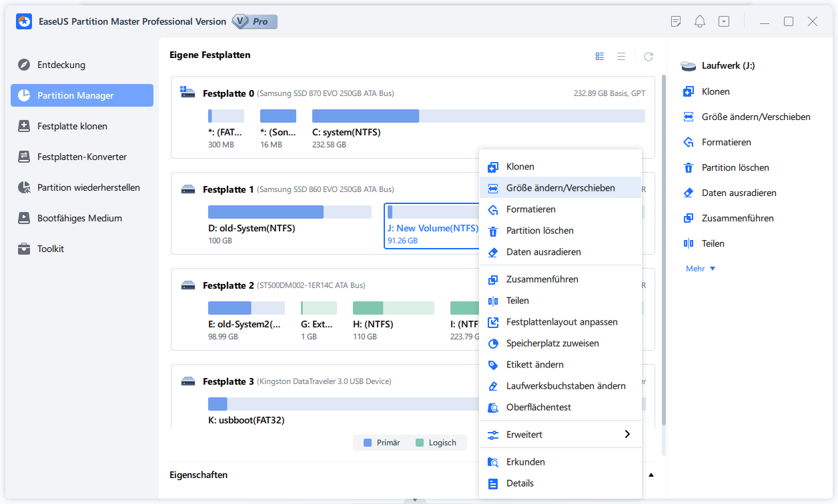Click the Logisch legend color swatch
This screenshot has width=838, height=504.
point(419,443)
